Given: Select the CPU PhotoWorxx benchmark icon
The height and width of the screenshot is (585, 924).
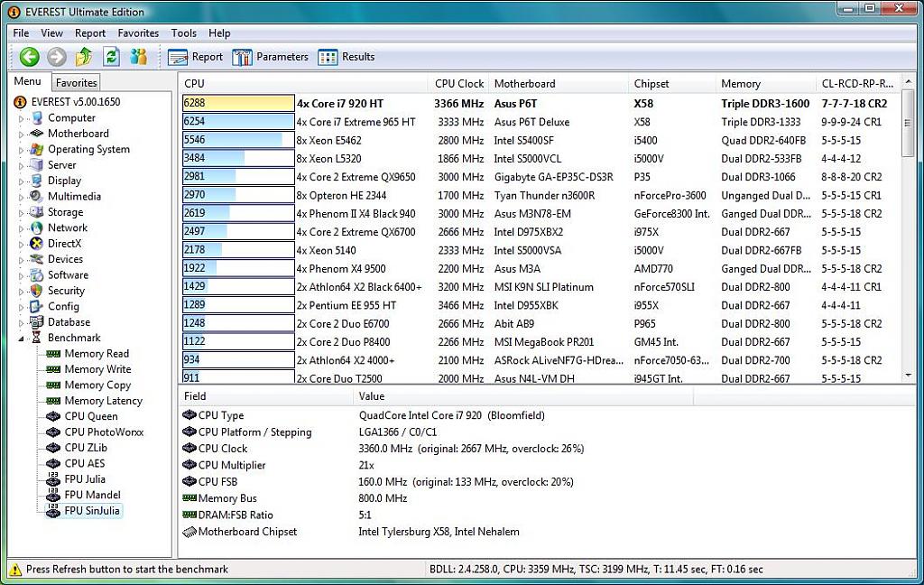Looking at the screenshot, I should 53,432.
